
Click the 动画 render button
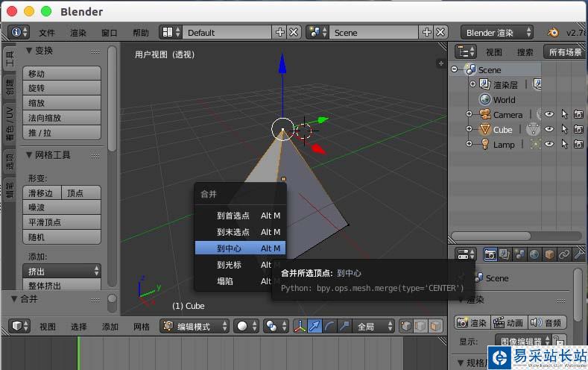pos(508,322)
